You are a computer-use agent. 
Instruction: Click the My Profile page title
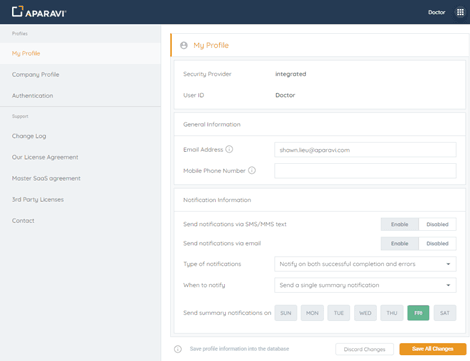click(211, 45)
